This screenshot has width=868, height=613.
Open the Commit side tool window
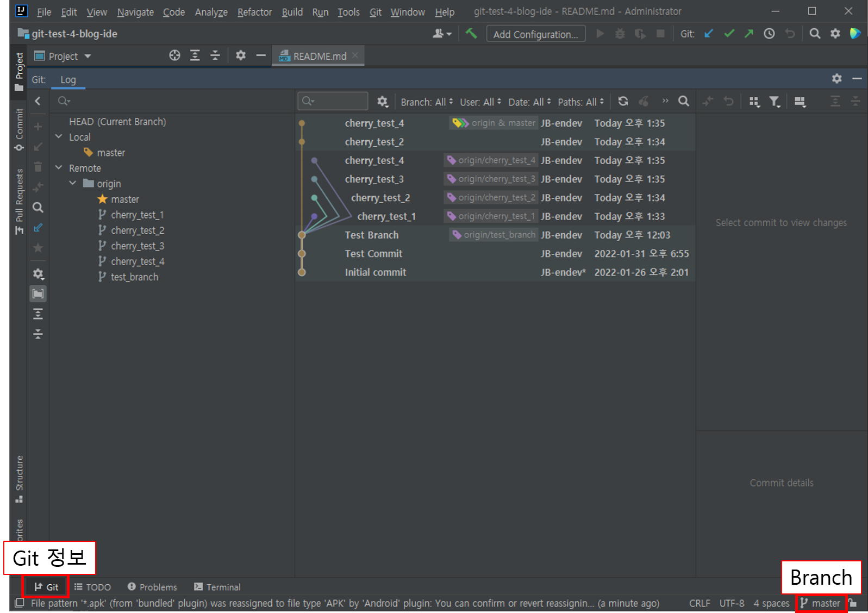coord(20,130)
